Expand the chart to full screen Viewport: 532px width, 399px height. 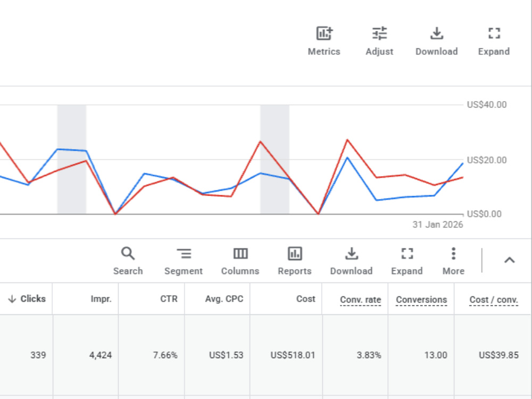click(494, 41)
